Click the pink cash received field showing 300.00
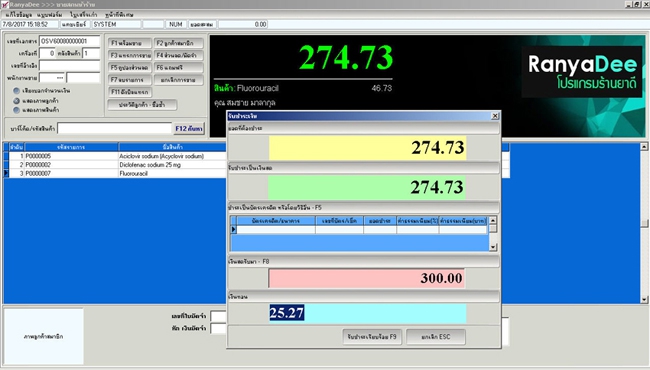650x370 pixels. click(366, 278)
